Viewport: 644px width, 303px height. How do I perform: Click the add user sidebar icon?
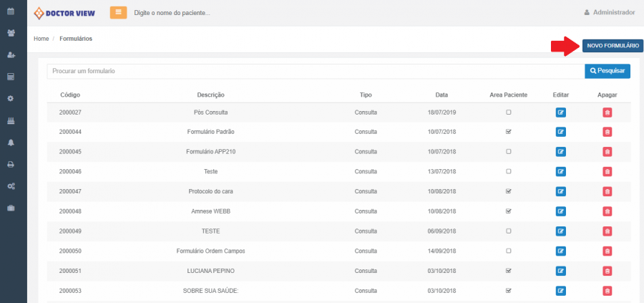11,55
